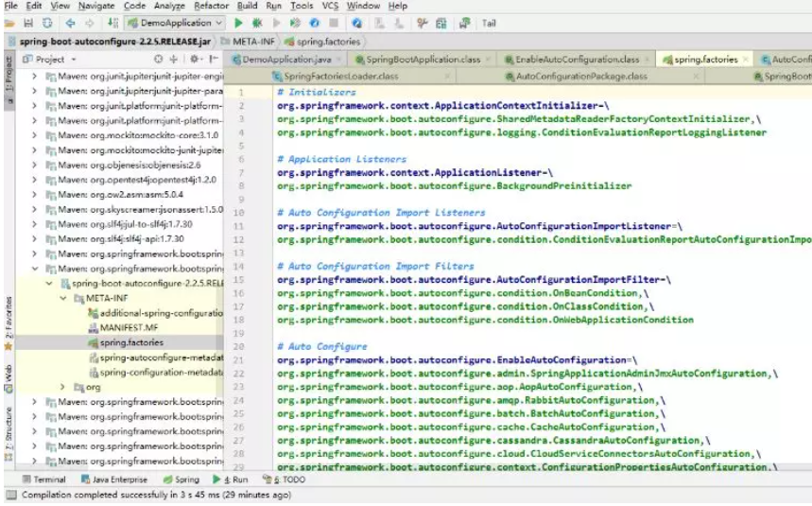Image resolution: width=812 pixels, height=506 pixels.
Task: Hide the Project panel with the minimize icon
Action: point(214,59)
